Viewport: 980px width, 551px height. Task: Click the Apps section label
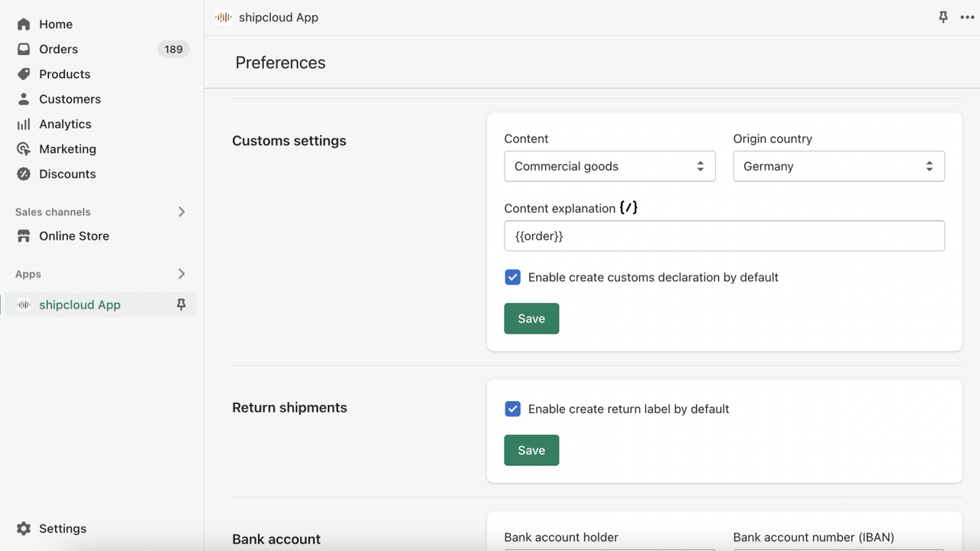click(28, 274)
